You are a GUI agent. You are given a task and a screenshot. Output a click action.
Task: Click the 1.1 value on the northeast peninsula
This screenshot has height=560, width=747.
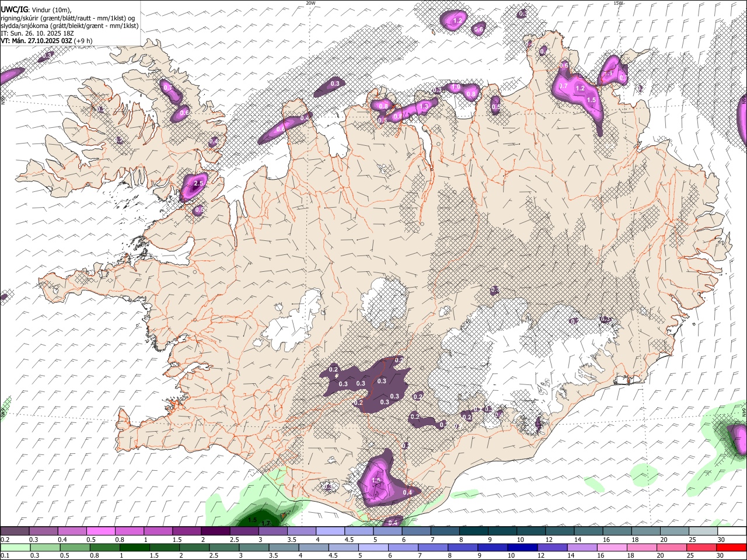click(x=608, y=74)
